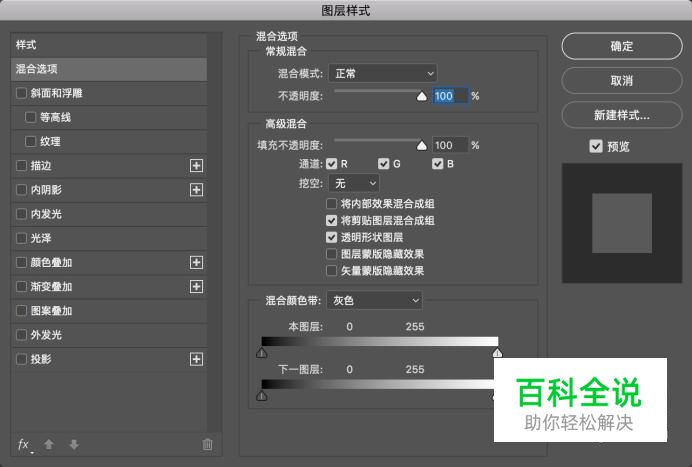Click the plus icon next to 内阴影
Image resolution: width=692 pixels, height=467 pixels.
pos(196,190)
